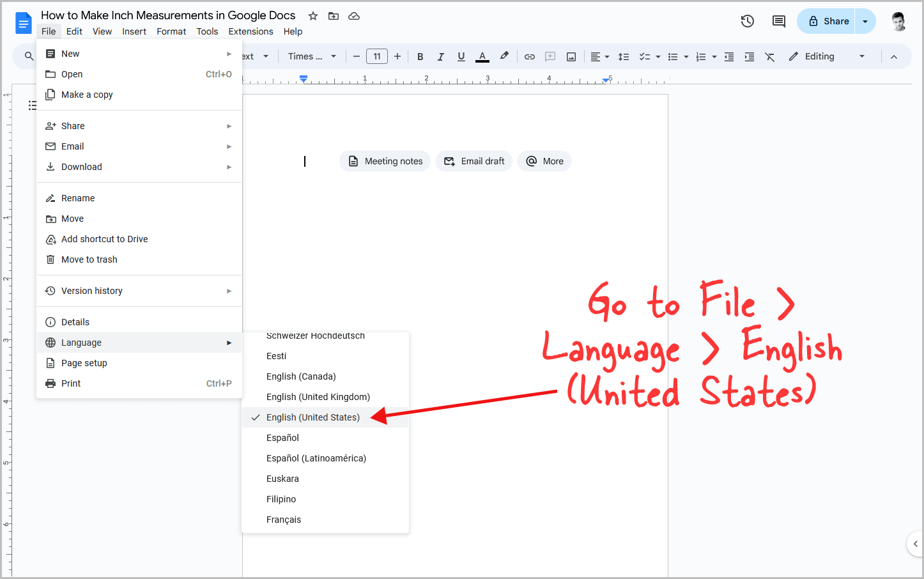The width and height of the screenshot is (924, 579).
Task: Open version history clock icon in header
Action: [748, 21]
